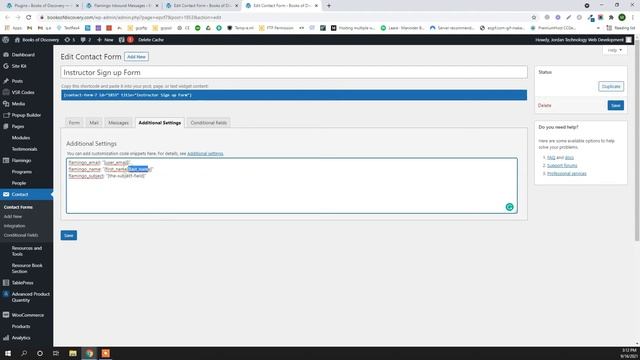Image resolution: width=640 pixels, height=360 pixels.
Task: Open Analytics in the sidebar
Action: (21, 338)
